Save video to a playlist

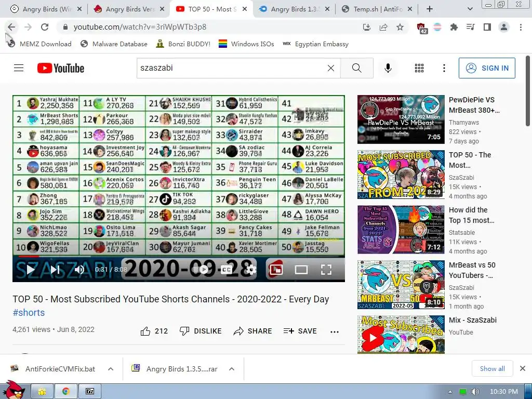(x=300, y=331)
